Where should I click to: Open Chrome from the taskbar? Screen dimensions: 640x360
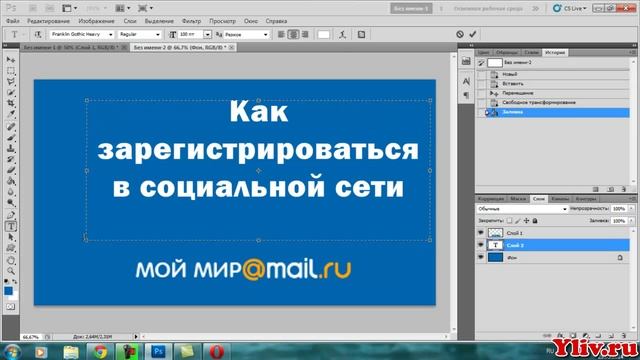point(100,351)
